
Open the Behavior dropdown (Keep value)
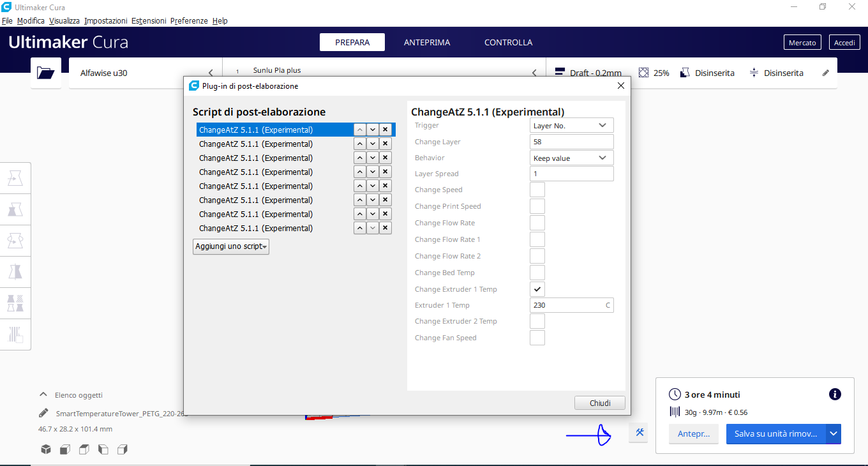[x=572, y=158]
